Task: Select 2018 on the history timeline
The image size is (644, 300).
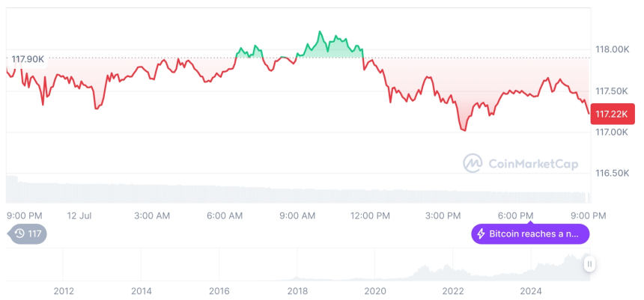Action: pyautogui.click(x=297, y=290)
